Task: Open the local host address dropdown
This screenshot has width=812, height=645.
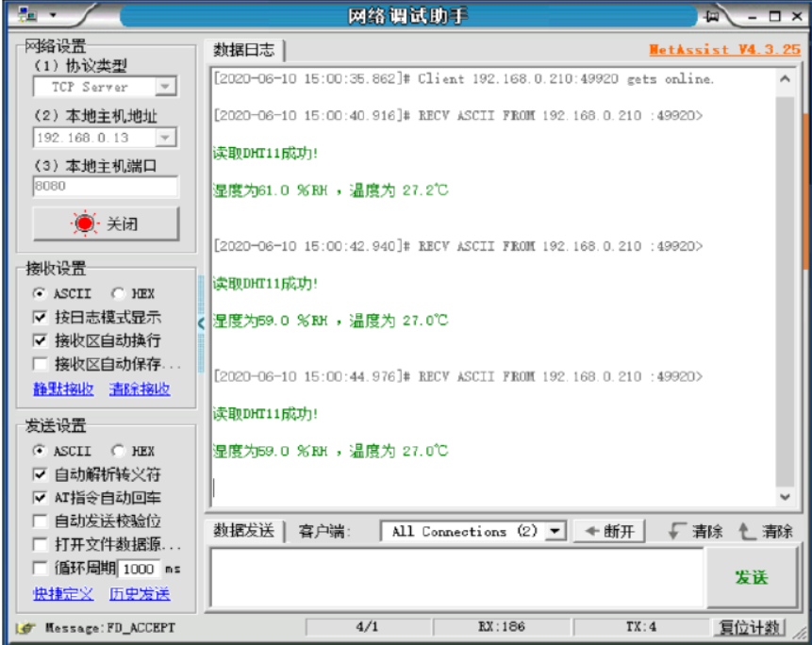Action: click(164, 137)
